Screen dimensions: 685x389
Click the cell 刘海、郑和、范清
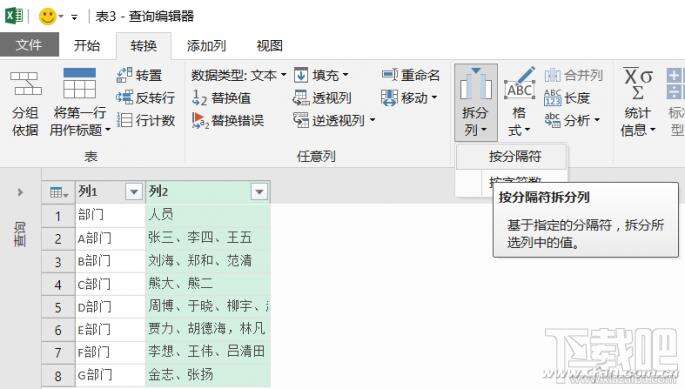[208, 261]
